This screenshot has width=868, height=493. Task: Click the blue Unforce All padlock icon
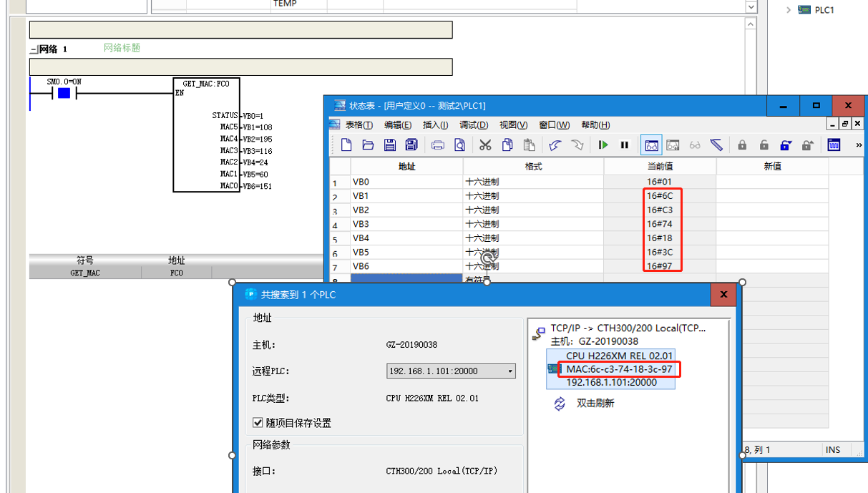pyautogui.click(x=786, y=145)
